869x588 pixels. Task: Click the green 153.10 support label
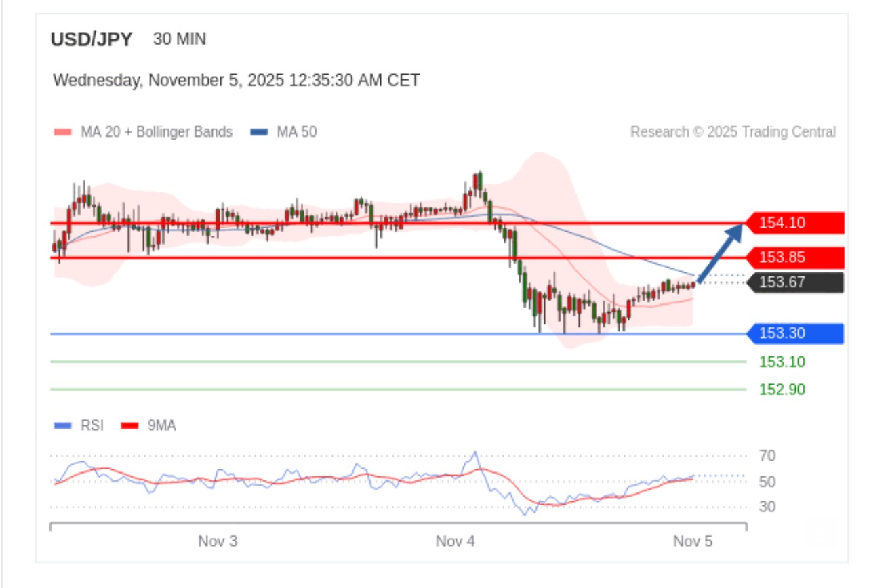click(x=782, y=362)
